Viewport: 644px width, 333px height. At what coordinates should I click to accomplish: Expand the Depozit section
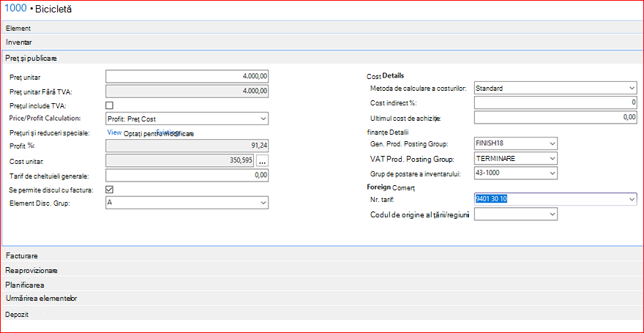click(322, 314)
